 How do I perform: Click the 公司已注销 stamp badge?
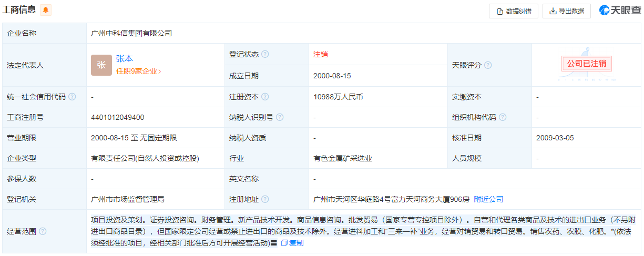[586, 64]
